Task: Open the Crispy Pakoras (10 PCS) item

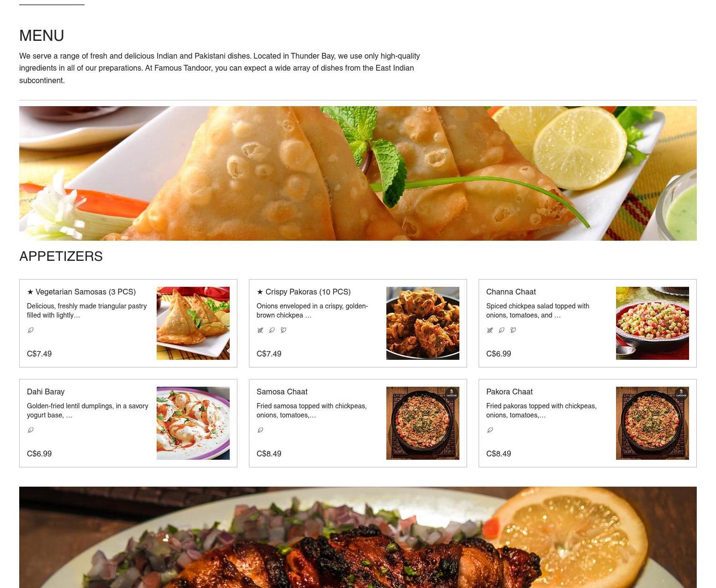Action: (304, 292)
